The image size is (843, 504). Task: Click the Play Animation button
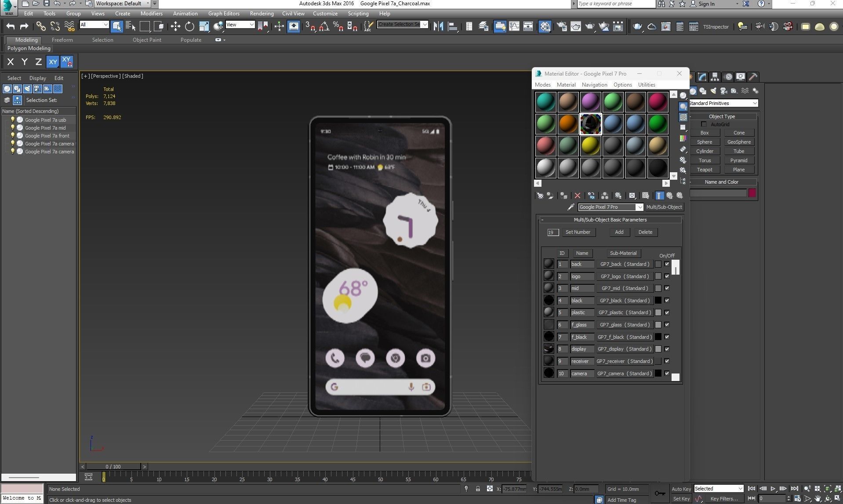[x=773, y=489]
